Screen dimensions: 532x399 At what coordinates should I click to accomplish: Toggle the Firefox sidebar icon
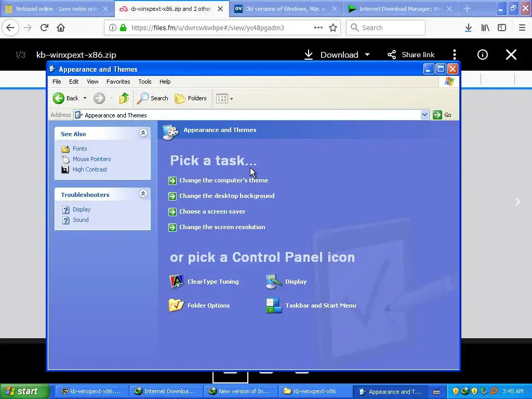[502, 28]
